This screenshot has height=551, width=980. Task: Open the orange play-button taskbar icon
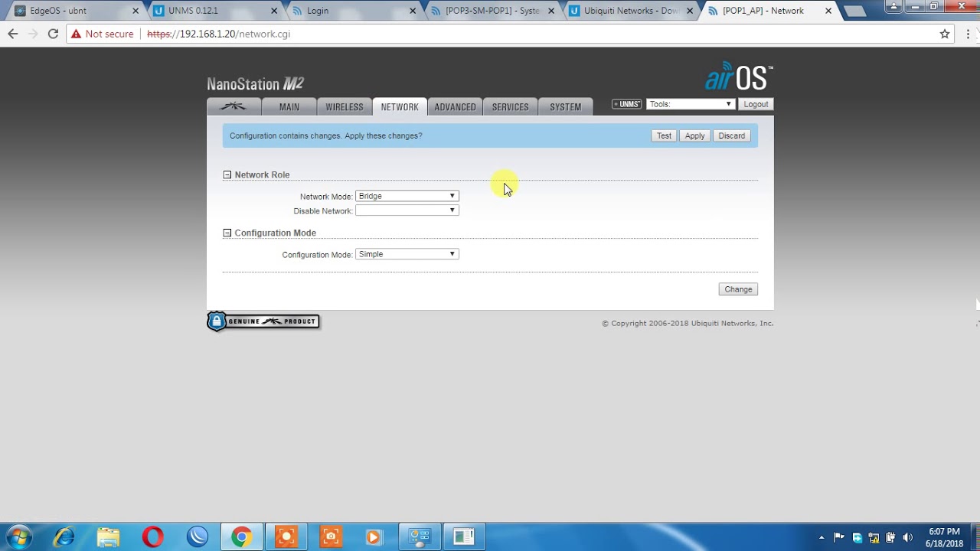[x=374, y=536]
